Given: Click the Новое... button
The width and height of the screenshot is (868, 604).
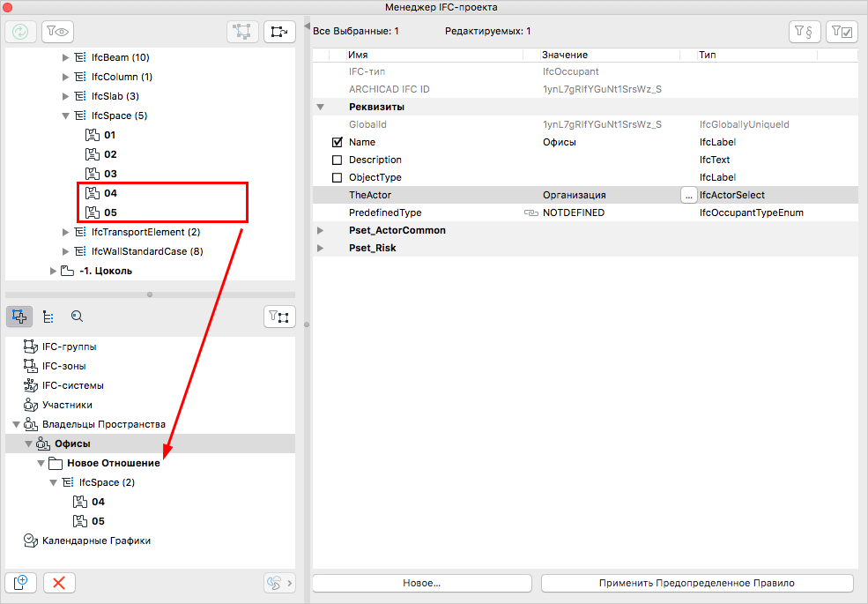Looking at the screenshot, I should coord(422,583).
